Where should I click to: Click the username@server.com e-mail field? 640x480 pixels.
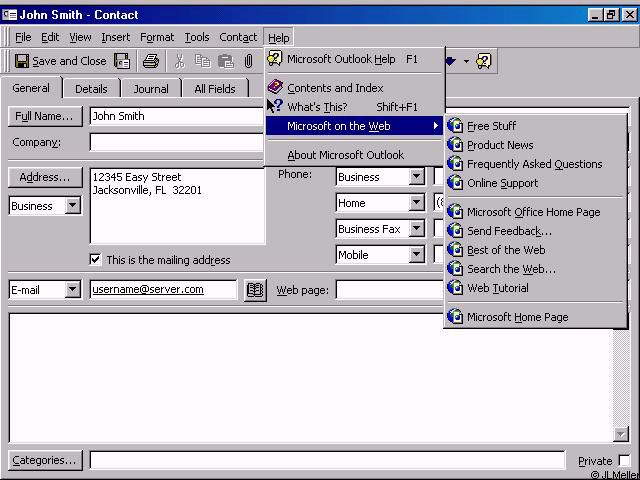pyautogui.click(x=163, y=290)
